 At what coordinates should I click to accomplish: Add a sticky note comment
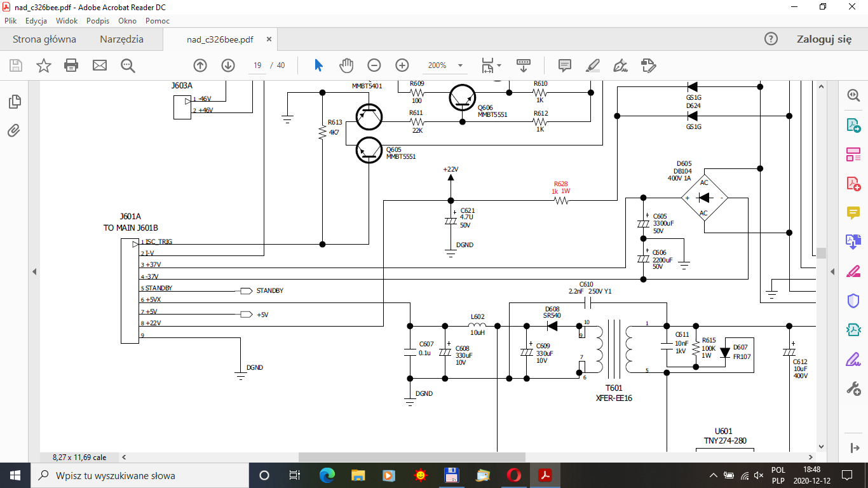pos(564,65)
